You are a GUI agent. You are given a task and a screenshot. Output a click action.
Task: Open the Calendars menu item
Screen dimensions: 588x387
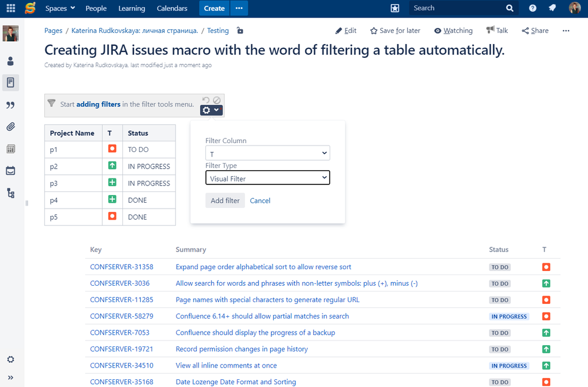(x=172, y=8)
